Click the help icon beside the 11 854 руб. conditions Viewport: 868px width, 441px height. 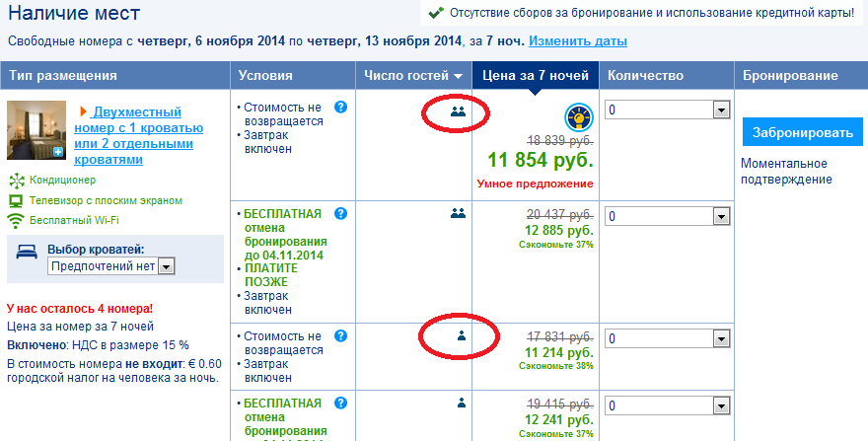click(341, 107)
